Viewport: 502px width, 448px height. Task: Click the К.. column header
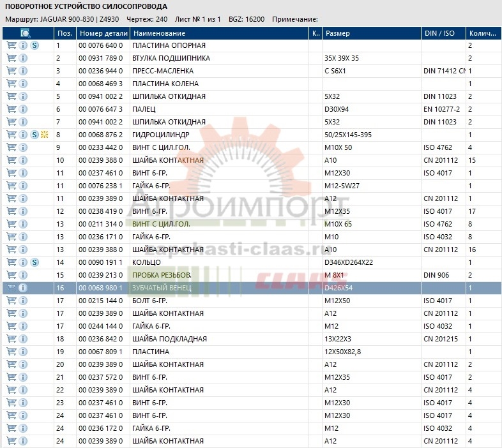pyautogui.click(x=316, y=33)
